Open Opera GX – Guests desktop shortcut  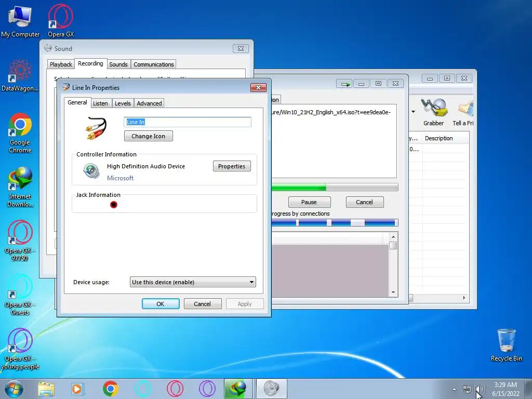(20, 295)
